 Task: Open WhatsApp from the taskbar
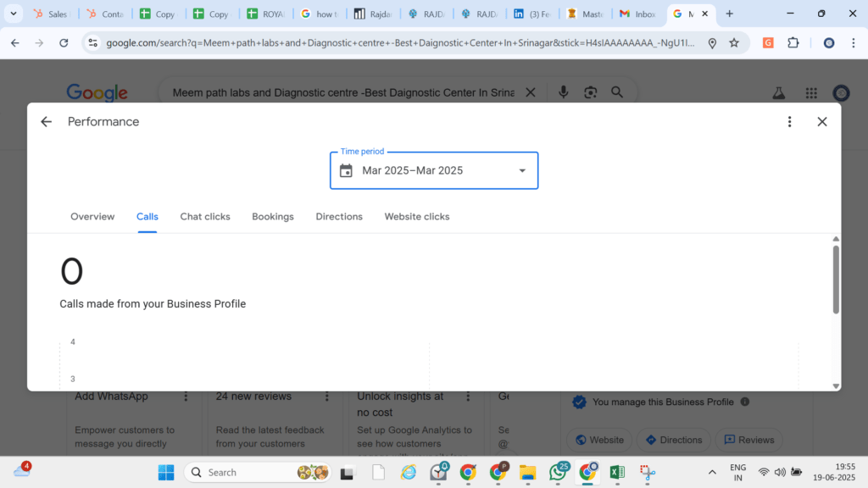(558, 472)
